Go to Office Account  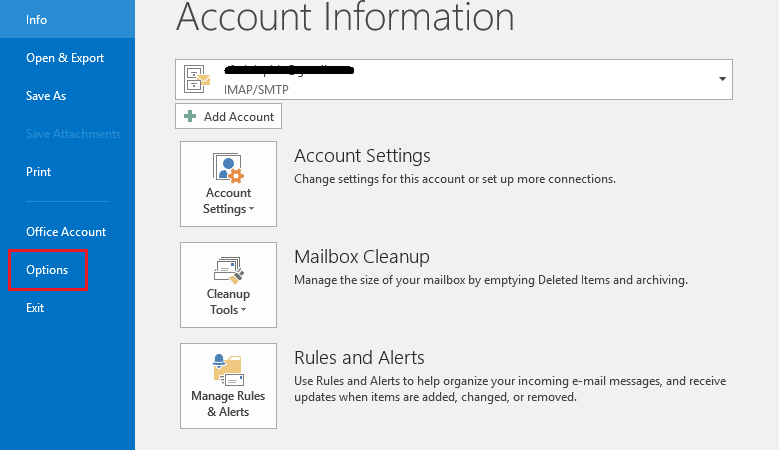(x=67, y=231)
